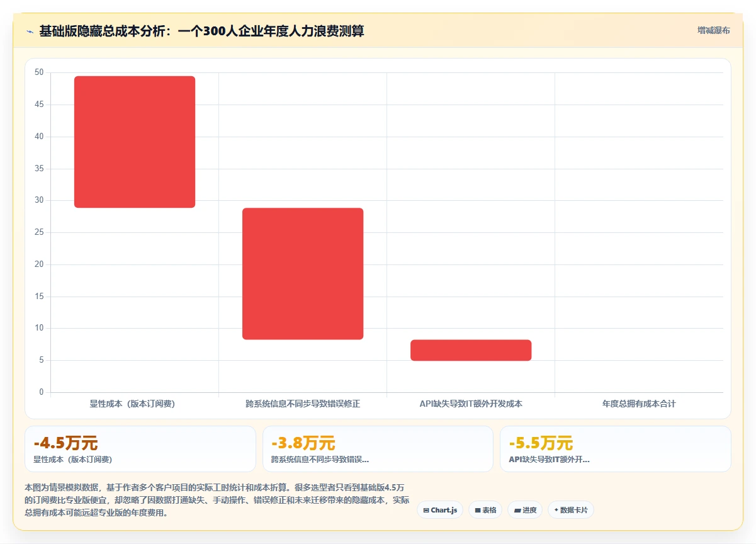Click y-axis tick value 15

[x=39, y=297]
